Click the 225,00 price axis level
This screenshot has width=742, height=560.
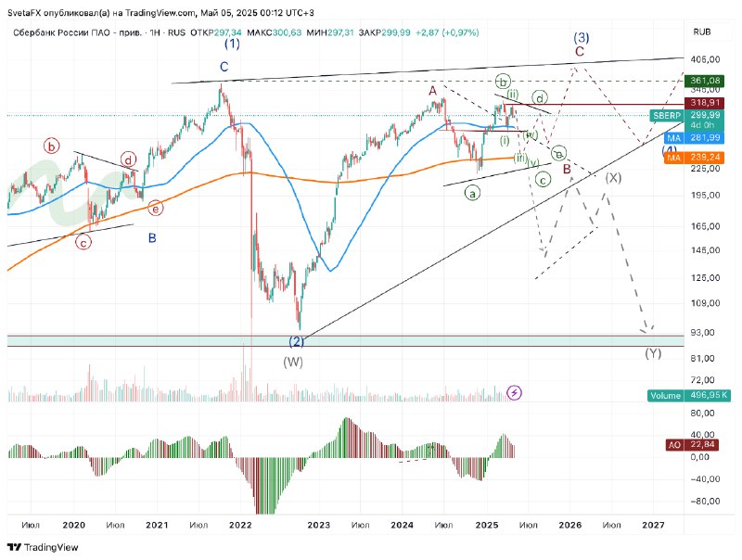point(705,169)
